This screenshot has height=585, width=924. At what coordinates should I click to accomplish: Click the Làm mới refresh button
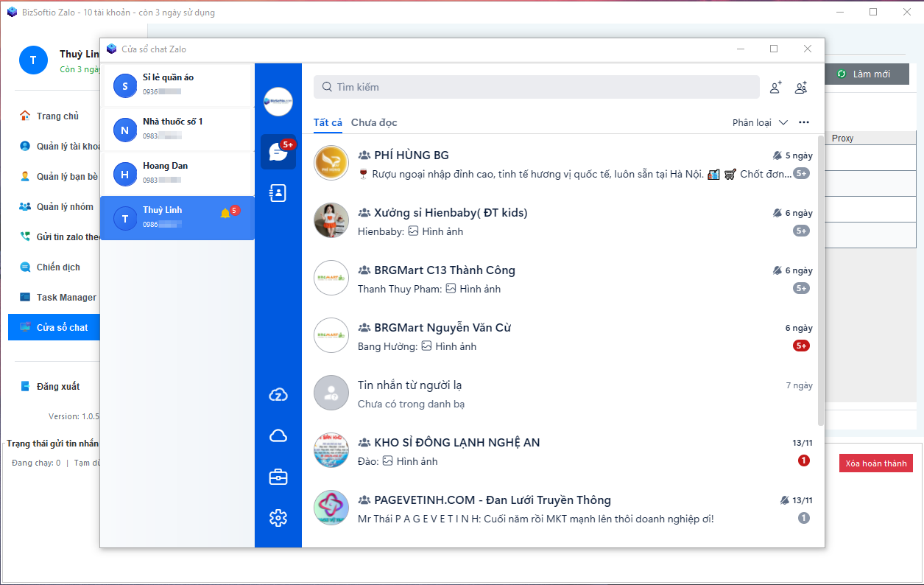867,74
